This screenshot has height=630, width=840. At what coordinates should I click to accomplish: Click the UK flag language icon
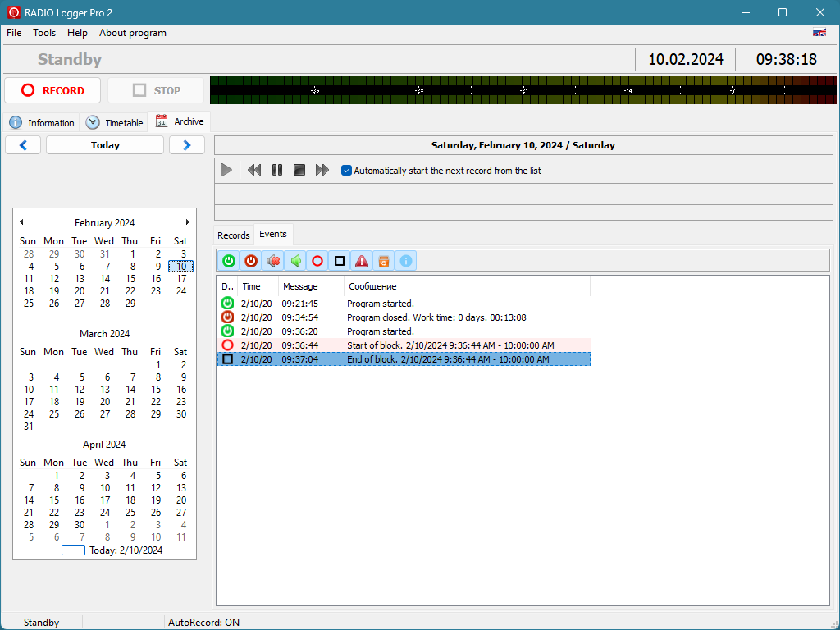(x=819, y=33)
